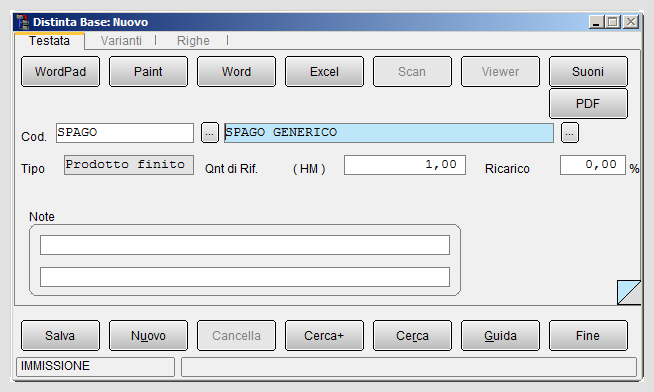The image size is (654, 392).
Task: Click the IMMISSIONE status bar text
Action: 55,366
